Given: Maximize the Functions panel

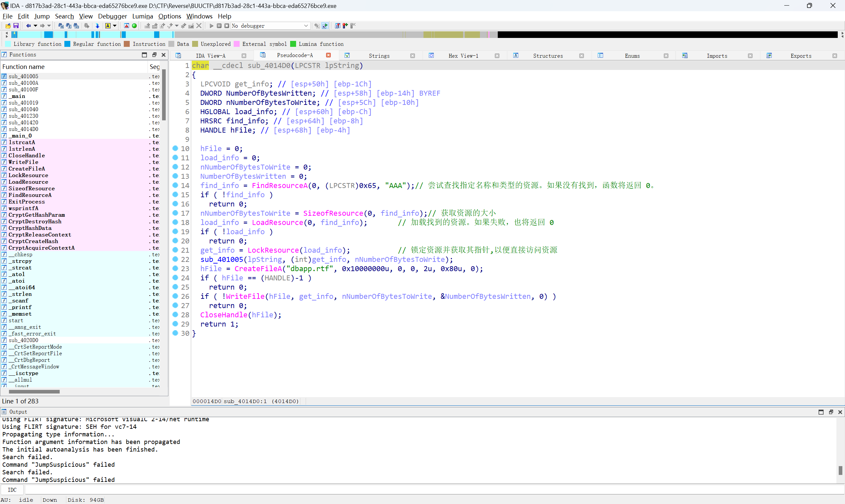Looking at the screenshot, I should click(x=144, y=55).
